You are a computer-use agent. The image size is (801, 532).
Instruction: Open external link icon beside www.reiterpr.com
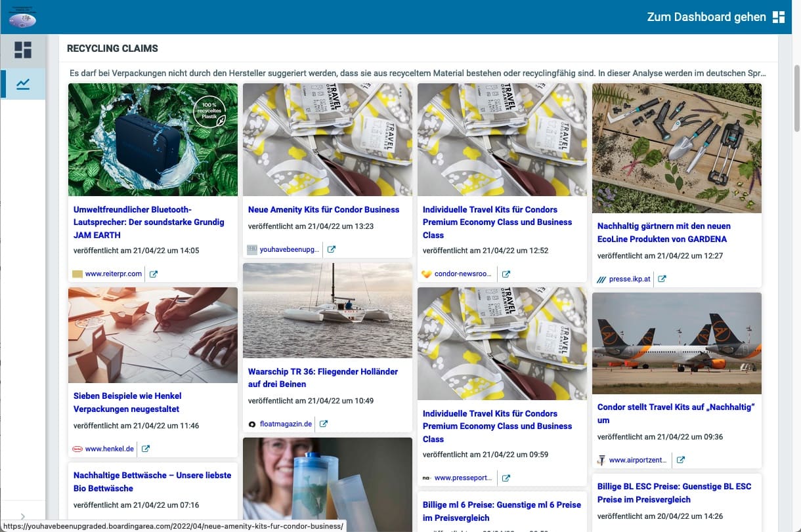pos(154,274)
